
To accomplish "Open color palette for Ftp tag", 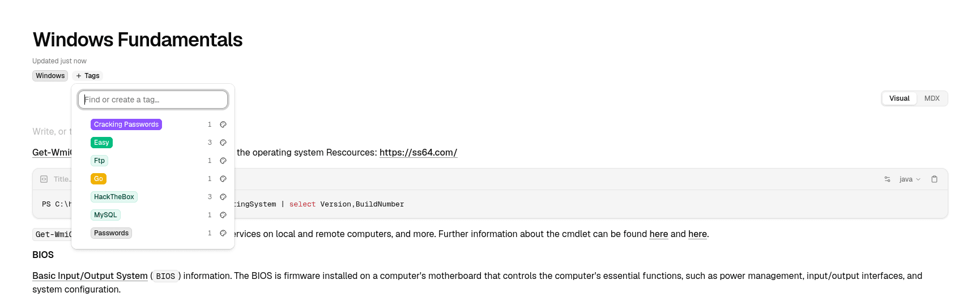I will click(223, 161).
